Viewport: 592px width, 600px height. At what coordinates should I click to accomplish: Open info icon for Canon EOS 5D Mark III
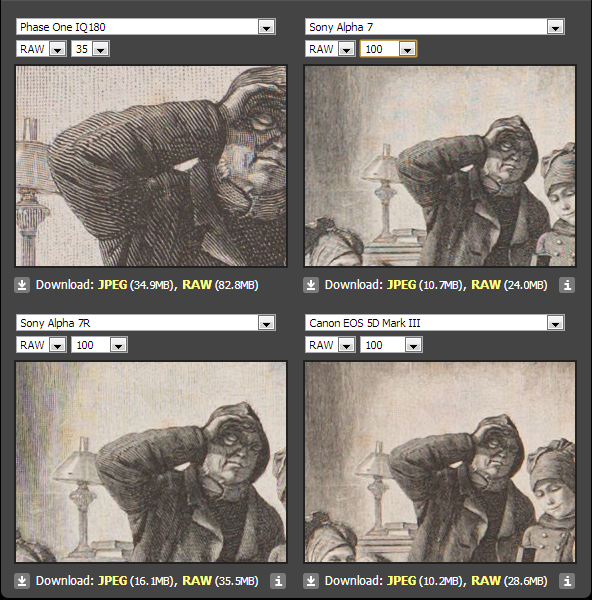(567, 581)
